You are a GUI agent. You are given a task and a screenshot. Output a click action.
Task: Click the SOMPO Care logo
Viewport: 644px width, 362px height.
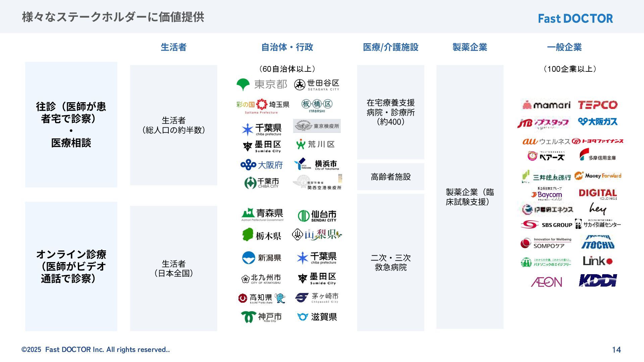pos(546,243)
